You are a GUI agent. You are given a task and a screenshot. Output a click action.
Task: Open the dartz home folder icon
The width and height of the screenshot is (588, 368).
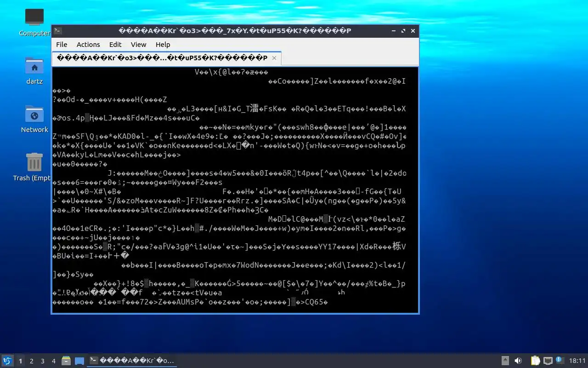pyautogui.click(x=34, y=66)
